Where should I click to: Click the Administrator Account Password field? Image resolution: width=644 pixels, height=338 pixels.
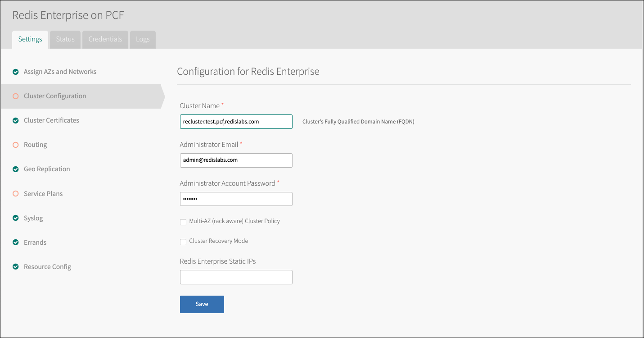pyautogui.click(x=236, y=199)
